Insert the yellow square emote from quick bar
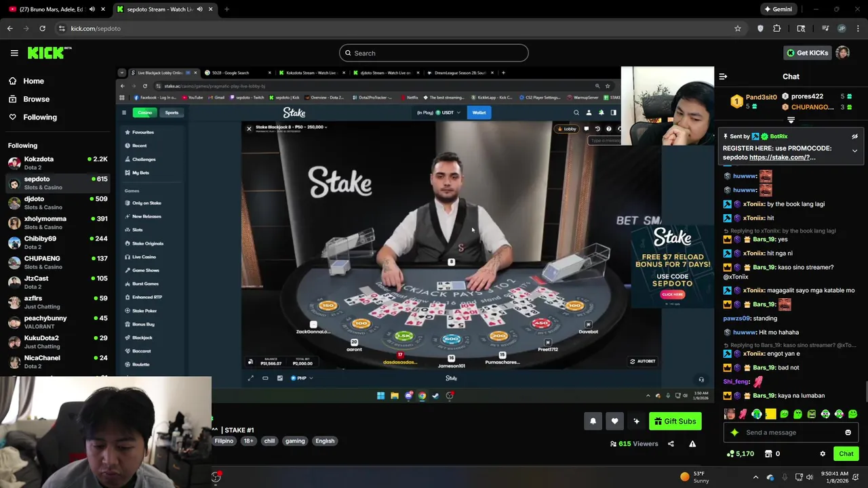Viewport: 868px width, 488px height. [x=770, y=414]
